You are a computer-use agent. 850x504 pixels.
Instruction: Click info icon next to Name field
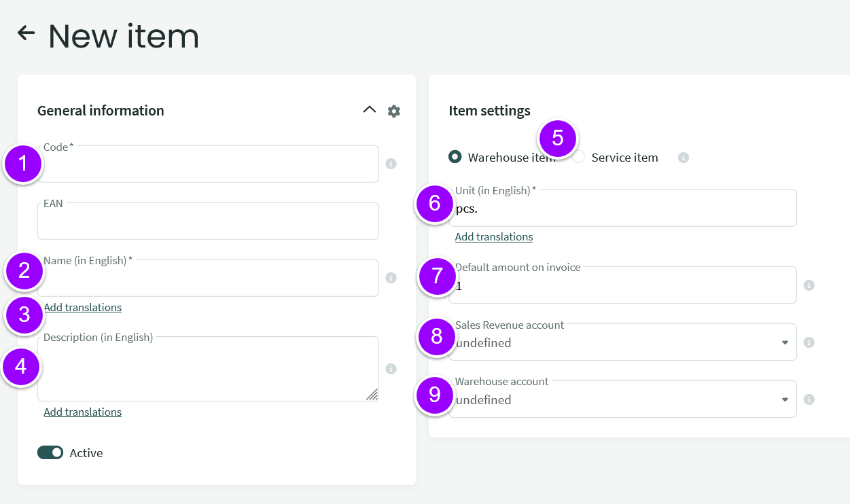391,278
